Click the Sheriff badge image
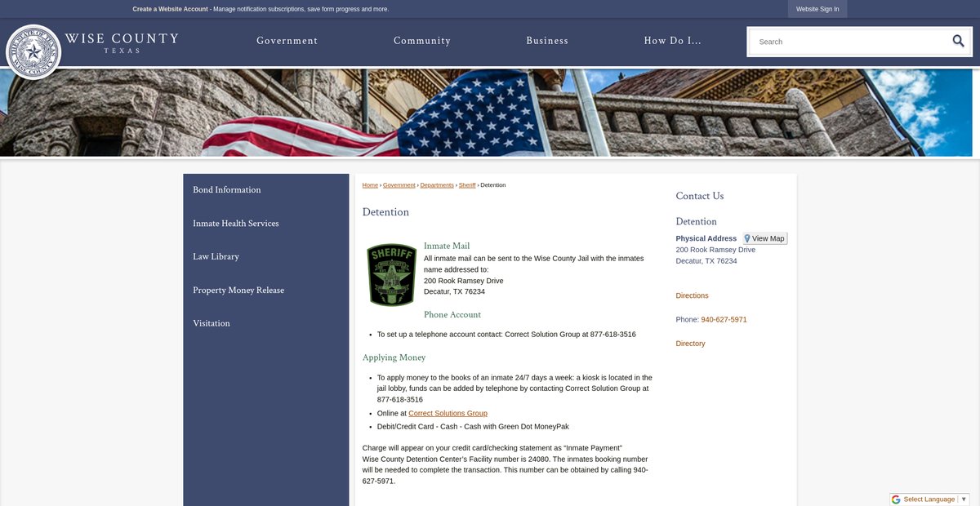This screenshot has height=506, width=980. 392,274
